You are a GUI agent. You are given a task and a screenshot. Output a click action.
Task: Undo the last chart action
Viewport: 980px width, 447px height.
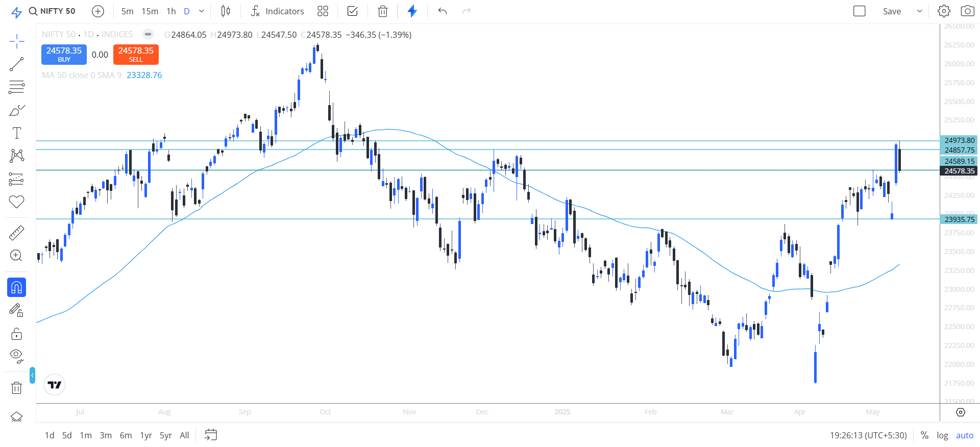[x=443, y=11]
